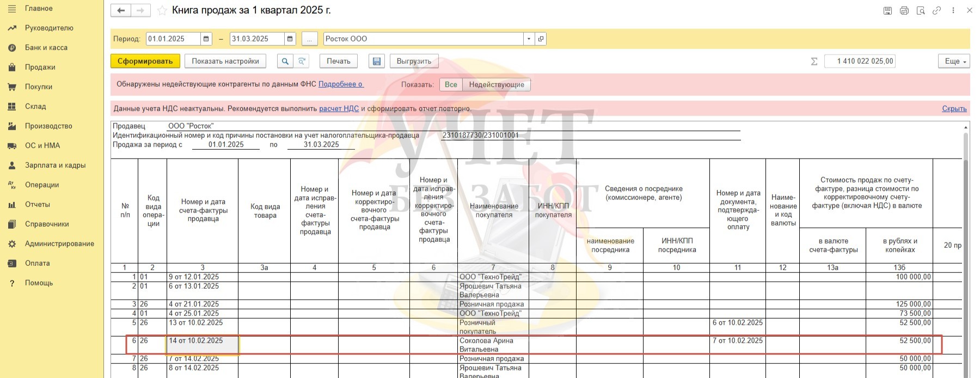Open calendar for the period end date

point(290,39)
